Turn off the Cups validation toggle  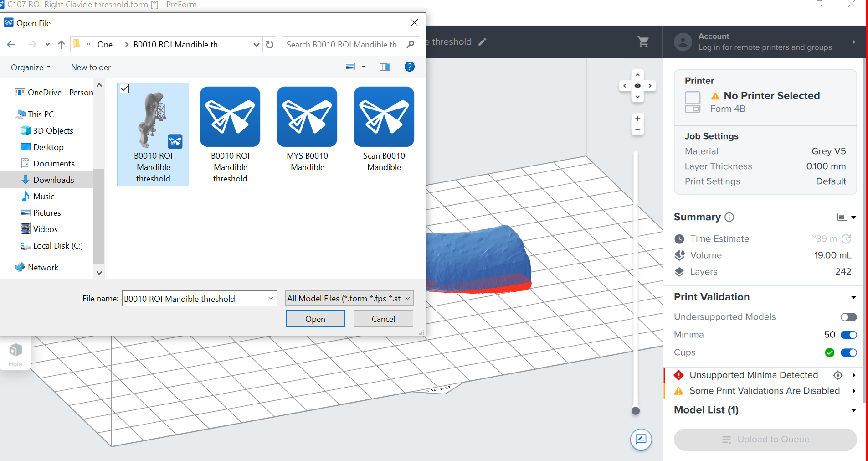click(x=849, y=352)
